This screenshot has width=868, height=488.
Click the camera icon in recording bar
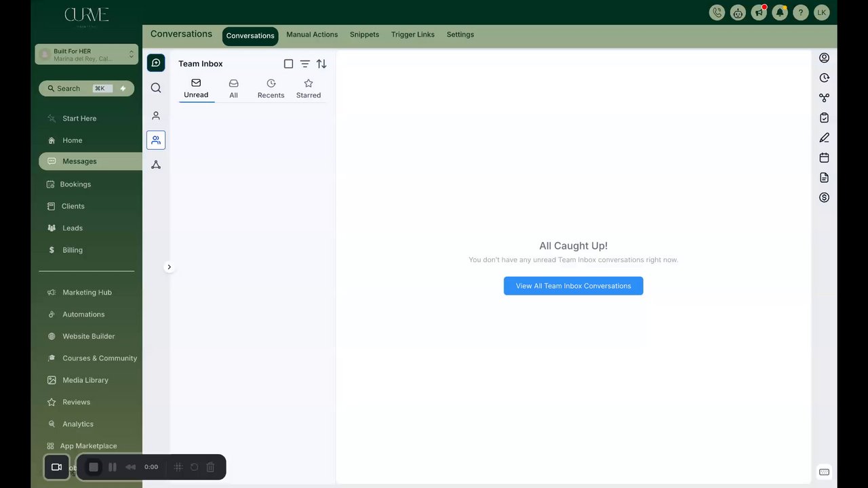click(x=57, y=467)
